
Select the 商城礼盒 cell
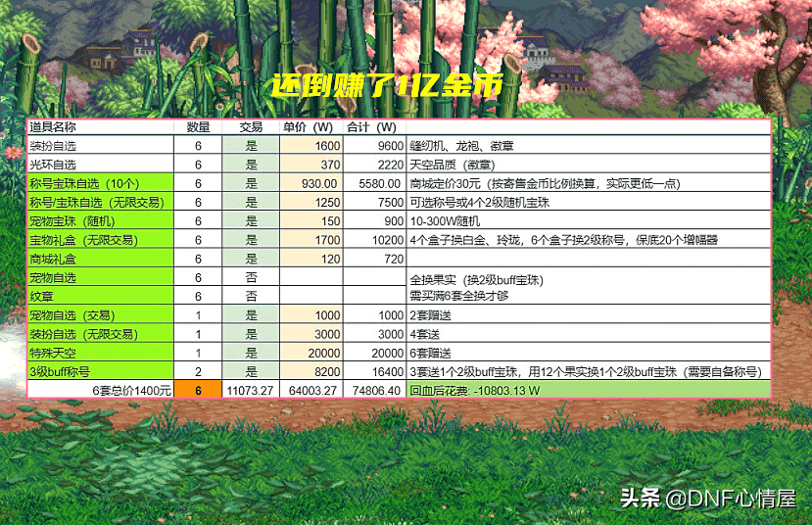(x=101, y=259)
